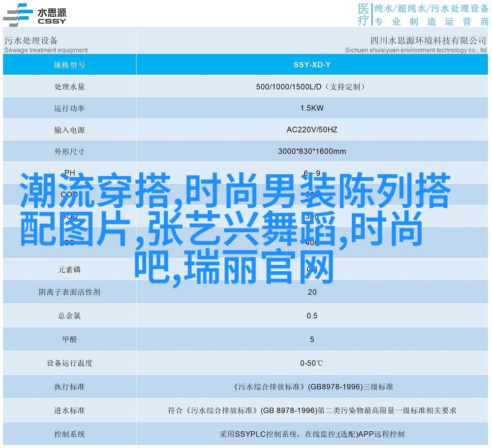This screenshot has width=492, height=448.
Task: Select the 3000*830*1600mm dimension value
Action: tap(312, 151)
